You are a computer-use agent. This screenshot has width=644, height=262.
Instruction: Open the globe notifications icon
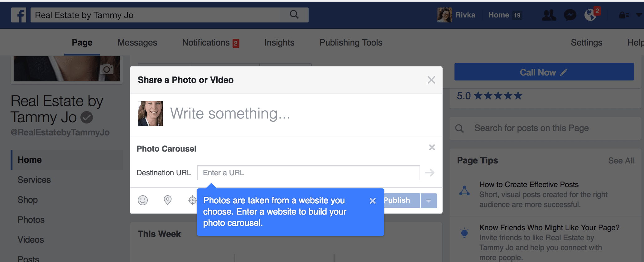[590, 15]
